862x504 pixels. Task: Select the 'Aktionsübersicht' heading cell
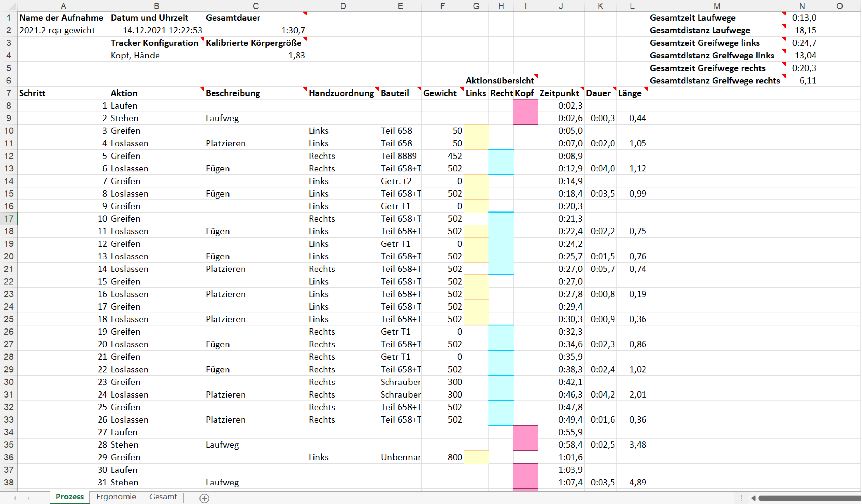click(x=501, y=81)
